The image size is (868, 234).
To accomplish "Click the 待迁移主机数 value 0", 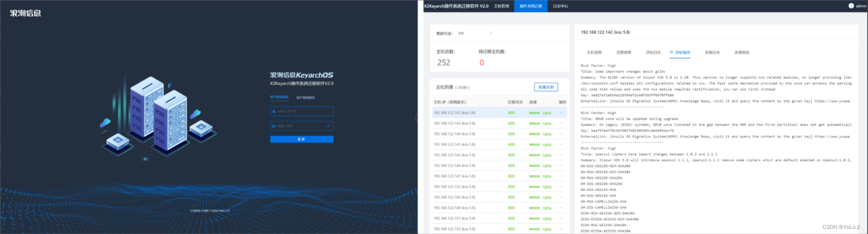I will (482, 62).
